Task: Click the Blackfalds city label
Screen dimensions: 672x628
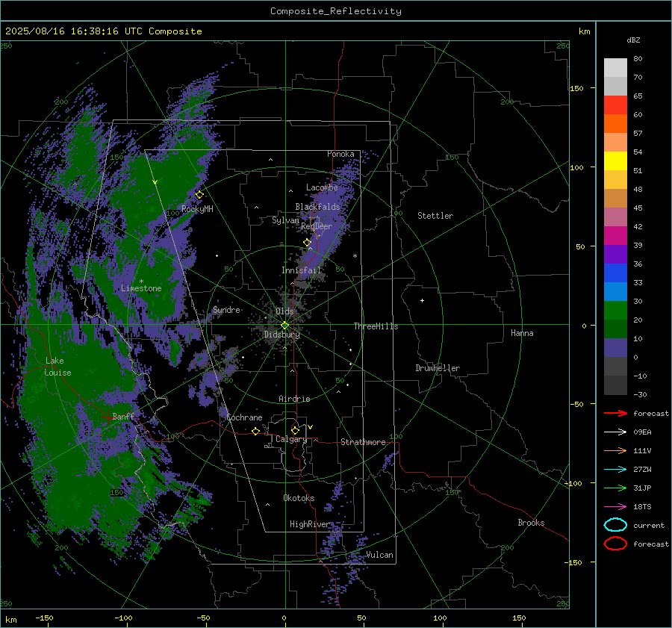Action: click(x=317, y=207)
